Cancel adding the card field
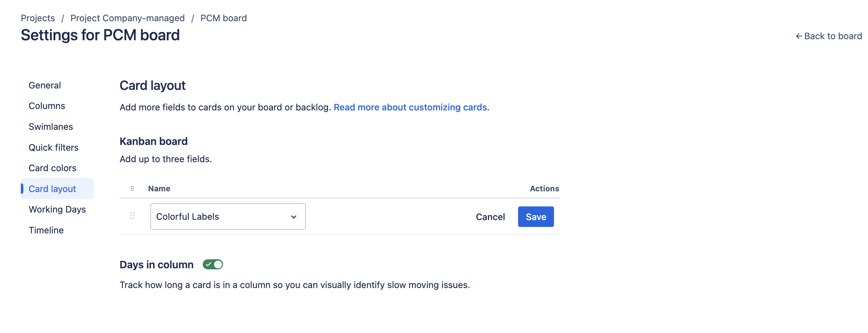Image resolution: width=868 pixels, height=333 pixels. tap(490, 217)
